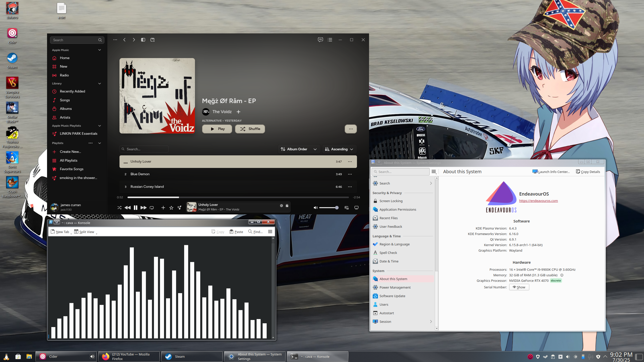Show hidden system tray icons arrow
Screen dimensions: 644x362
pyautogui.click(x=605, y=356)
